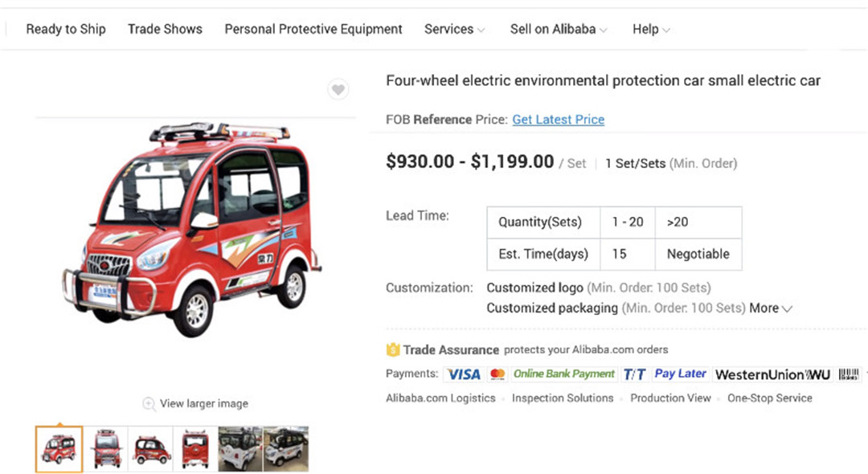This screenshot has width=868, height=474.
Task: Open the Ready to Ship menu
Action: (66, 29)
